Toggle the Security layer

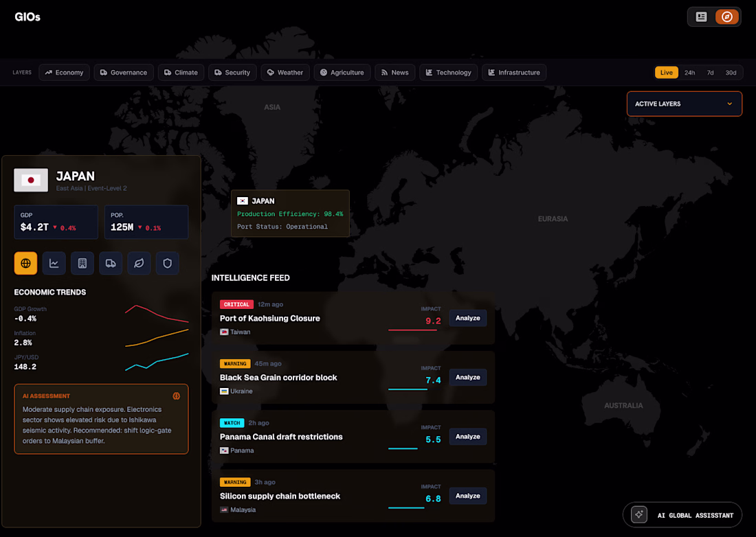(232, 72)
